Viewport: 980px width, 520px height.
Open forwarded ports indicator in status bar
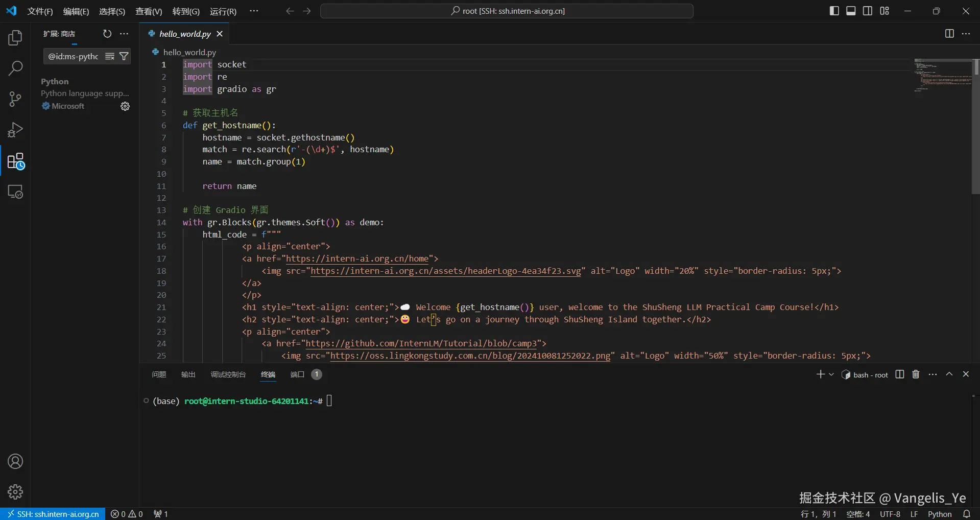(x=161, y=514)
